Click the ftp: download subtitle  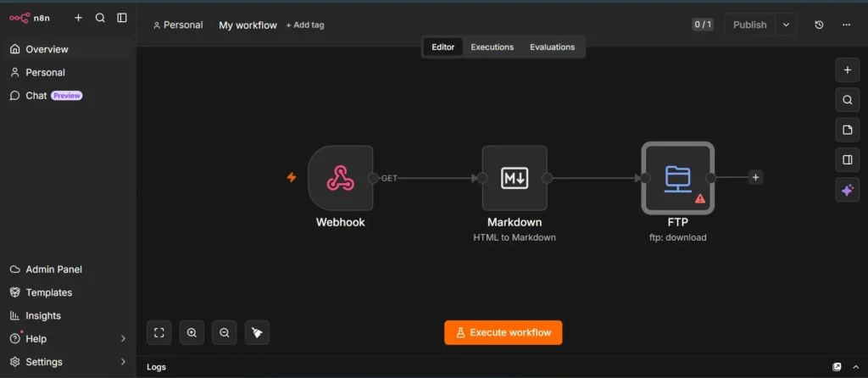click(677, 237)
